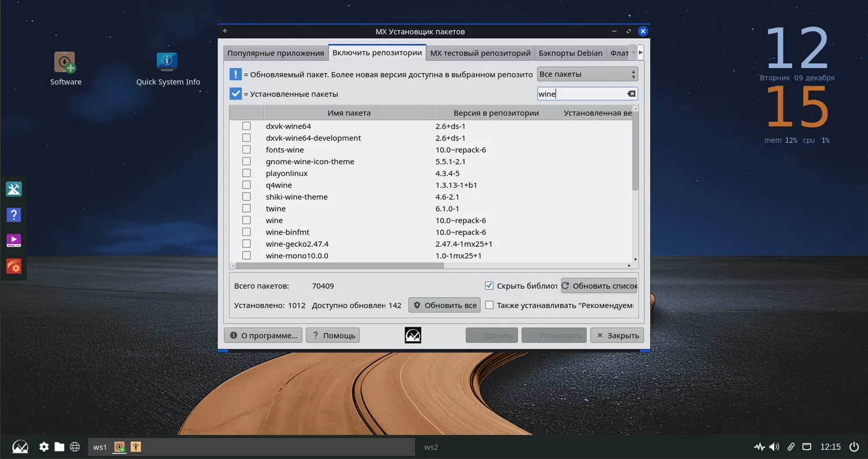
Task: Click the plus icon in the window title bar
Action: 225,31
